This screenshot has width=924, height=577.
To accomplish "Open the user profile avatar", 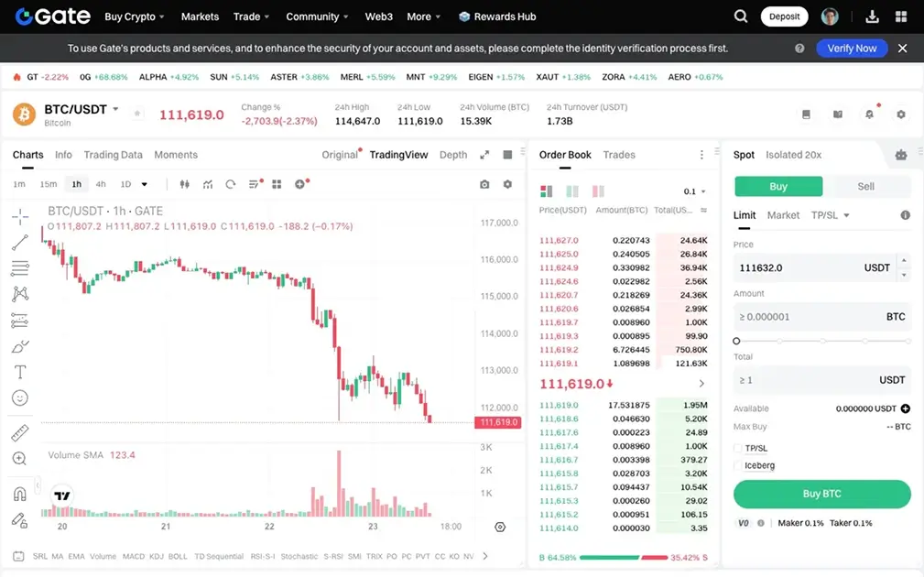I will pyautogui.click(x=830, y=16).
